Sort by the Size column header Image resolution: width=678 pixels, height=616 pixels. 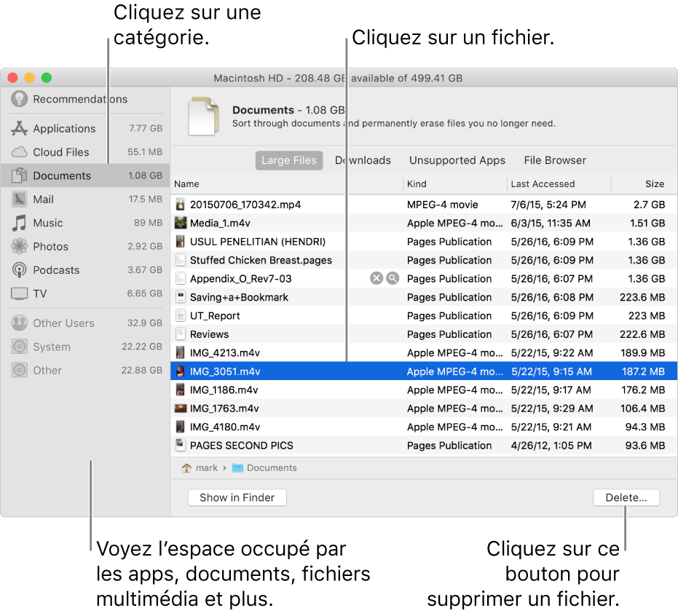(x=645, y=184)
